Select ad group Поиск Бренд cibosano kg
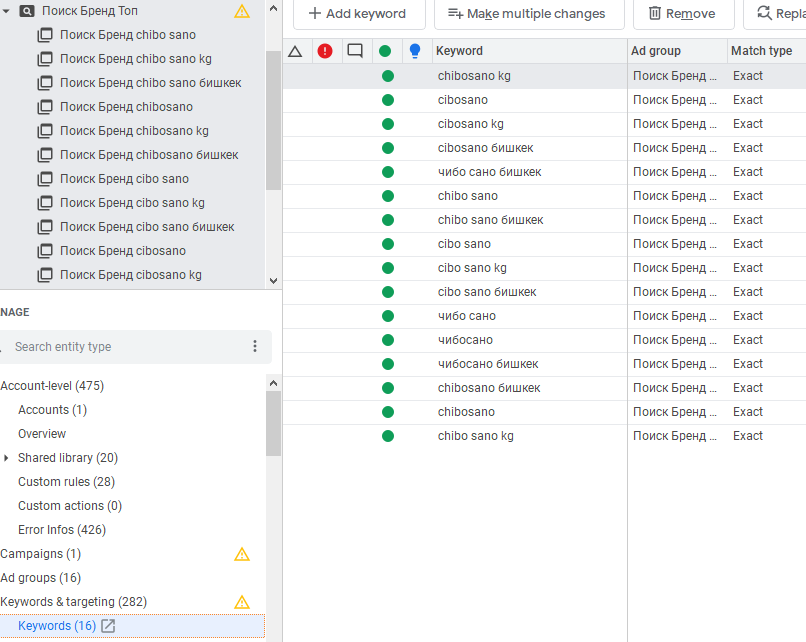806x642 pixels. point(131,275)
